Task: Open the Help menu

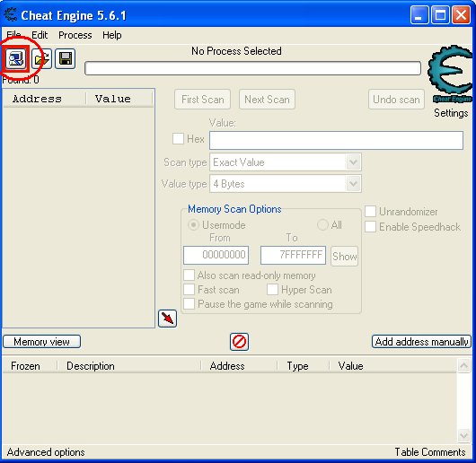Action: [x=112, y=35]
